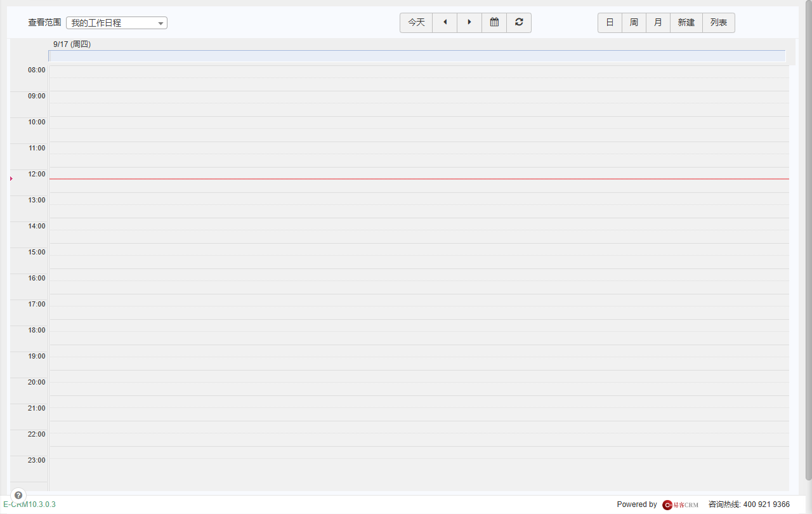Click the 易客CRM logo in the footer

pyautogui.click(x=680, y=504)
